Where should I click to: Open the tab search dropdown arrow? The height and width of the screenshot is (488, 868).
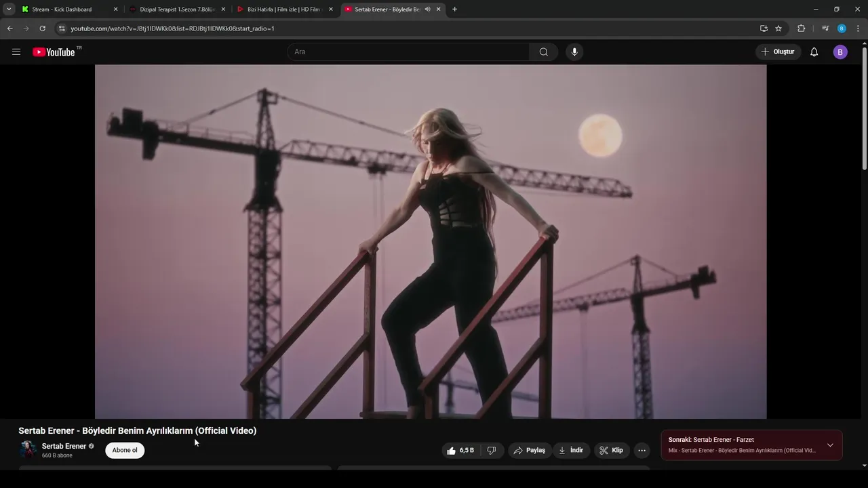[x=9, y=9]
